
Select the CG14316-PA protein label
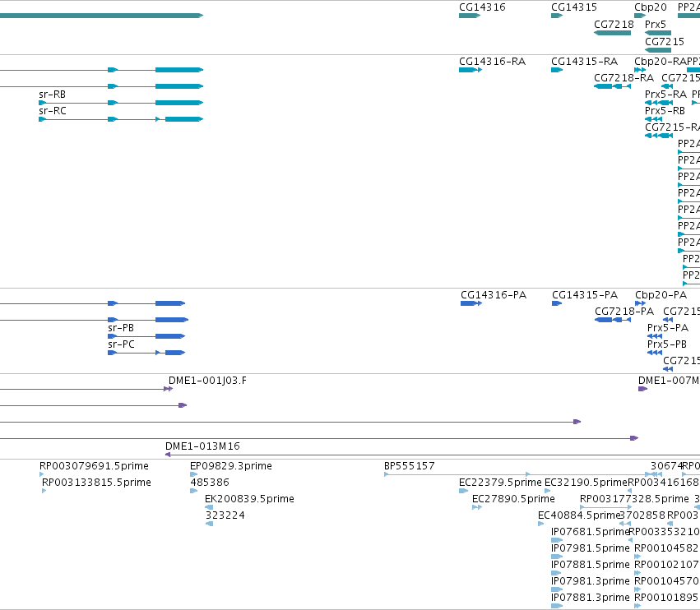coord(494,295)
